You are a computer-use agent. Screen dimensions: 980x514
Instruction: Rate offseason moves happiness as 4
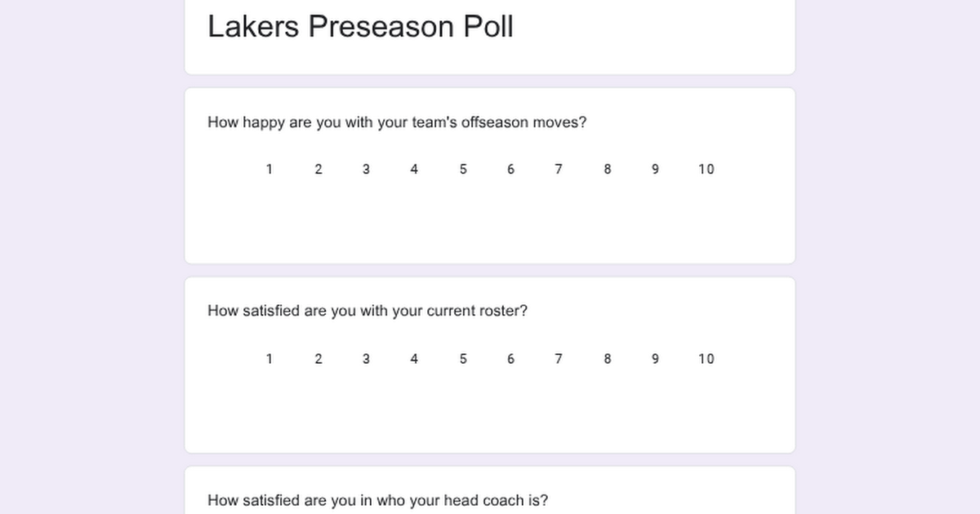pyautogui.click(x=414, y=169)
